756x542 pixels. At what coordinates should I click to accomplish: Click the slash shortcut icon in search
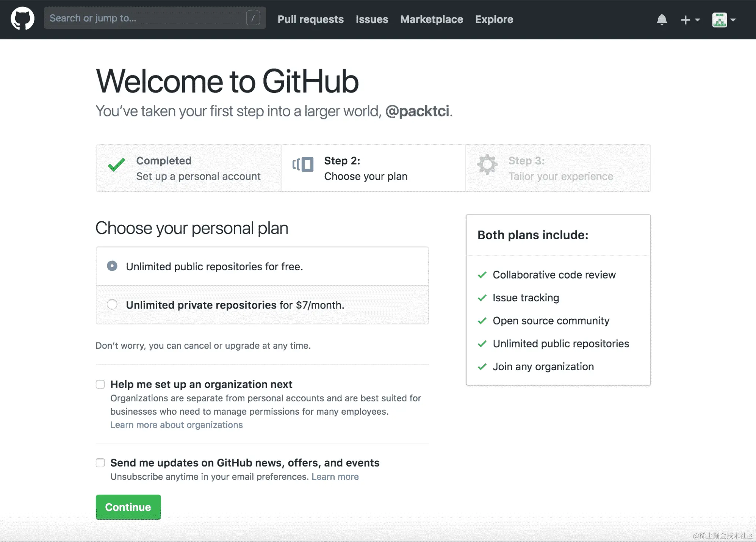[253, 18]
